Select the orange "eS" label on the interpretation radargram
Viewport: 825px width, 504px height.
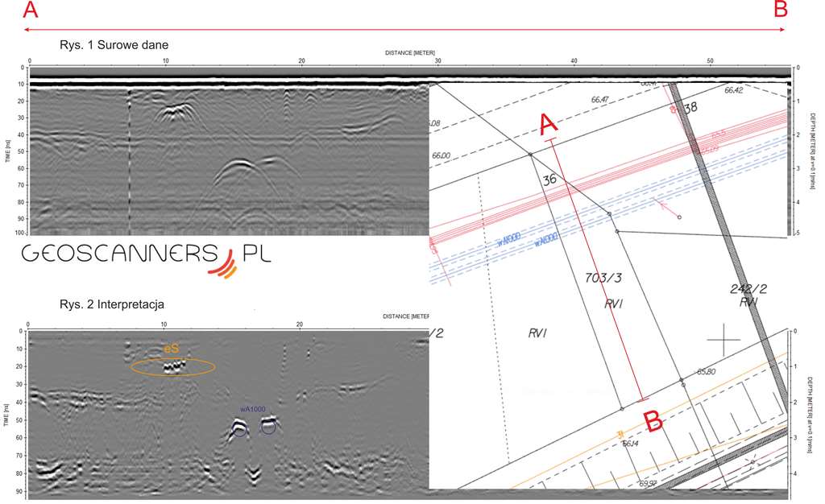[x=171, y=349]
